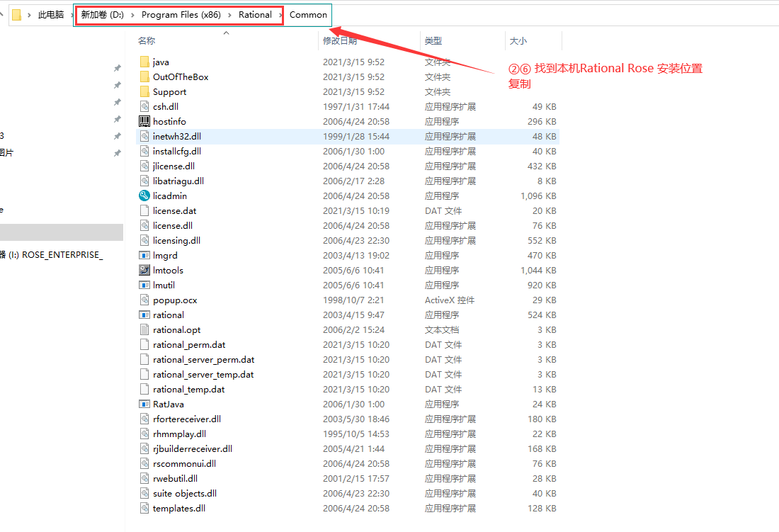Click ActiveX 控件 type of popup.ocx

click(450, 300)
